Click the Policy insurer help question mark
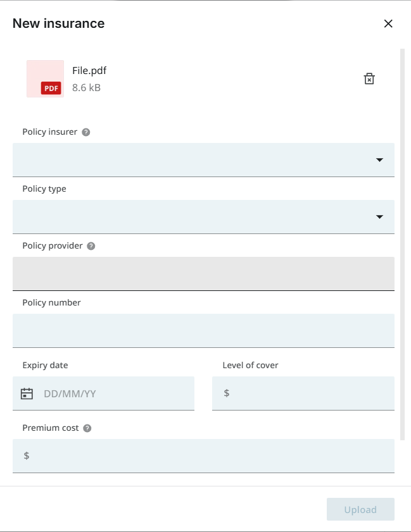Viewport: 411px width, 532px height. click(86, 132)
